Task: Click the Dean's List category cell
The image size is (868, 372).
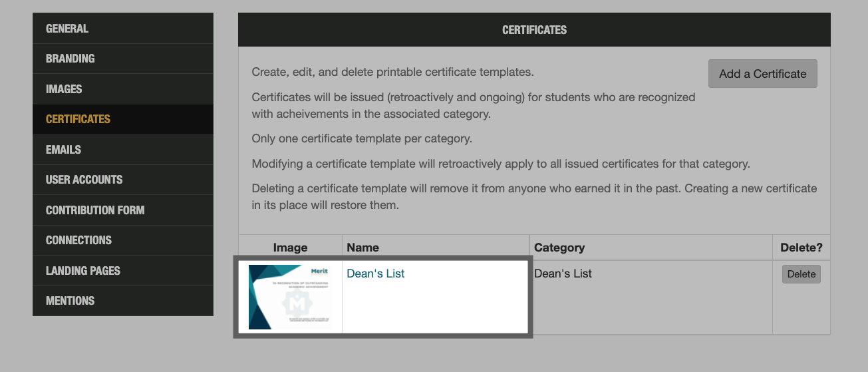Action: point(563,274)
